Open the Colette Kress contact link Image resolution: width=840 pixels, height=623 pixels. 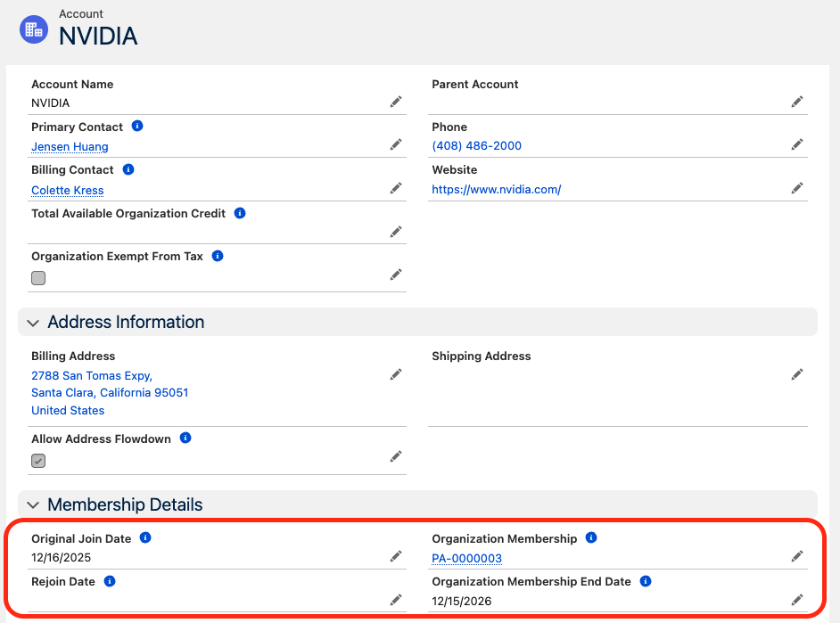point(68,190)
